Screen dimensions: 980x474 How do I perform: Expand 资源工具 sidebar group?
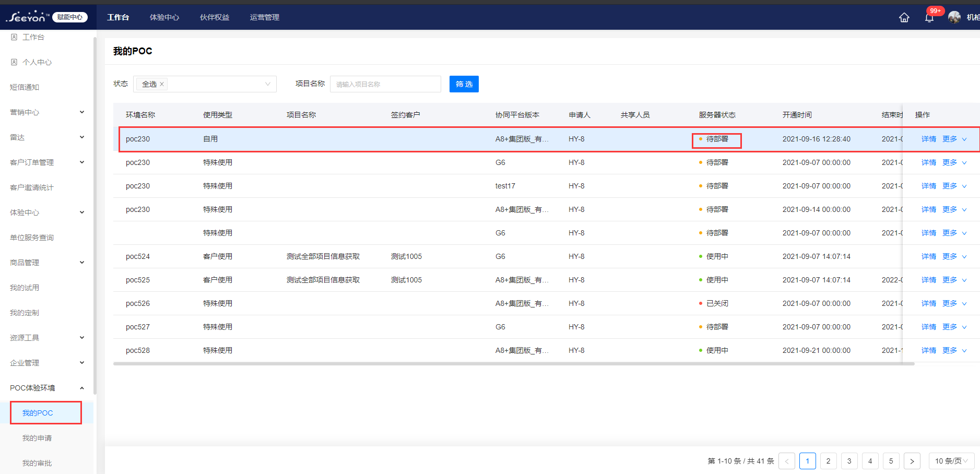82,338
